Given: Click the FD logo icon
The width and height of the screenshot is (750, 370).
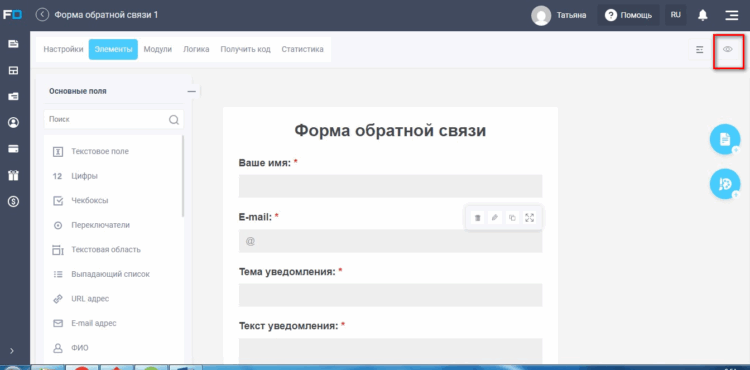Looking at the screenshot, I should pos(12,15).
